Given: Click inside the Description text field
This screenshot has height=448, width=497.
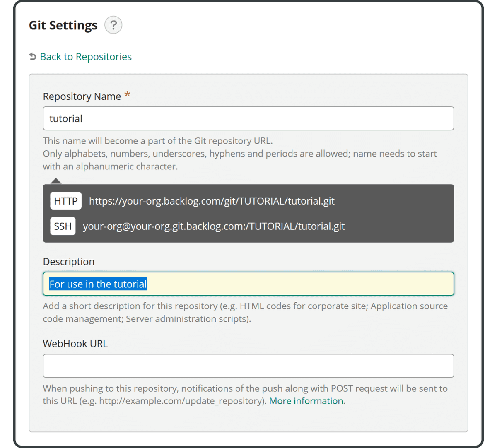Looking at the screenshot, I should tap(290, 284).
